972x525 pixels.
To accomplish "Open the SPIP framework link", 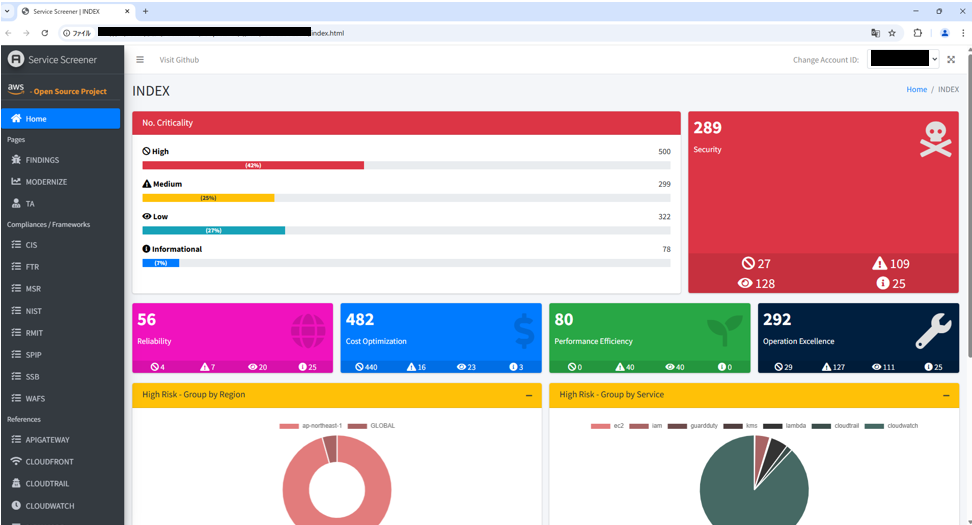I will [61, 355].
